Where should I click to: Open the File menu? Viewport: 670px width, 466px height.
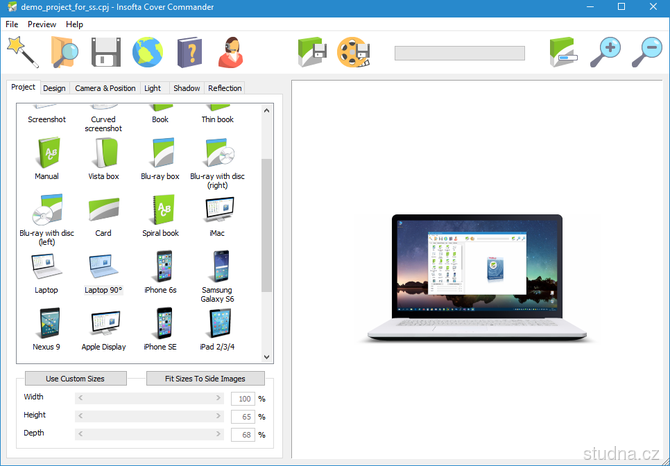click(x=12, y=24)
